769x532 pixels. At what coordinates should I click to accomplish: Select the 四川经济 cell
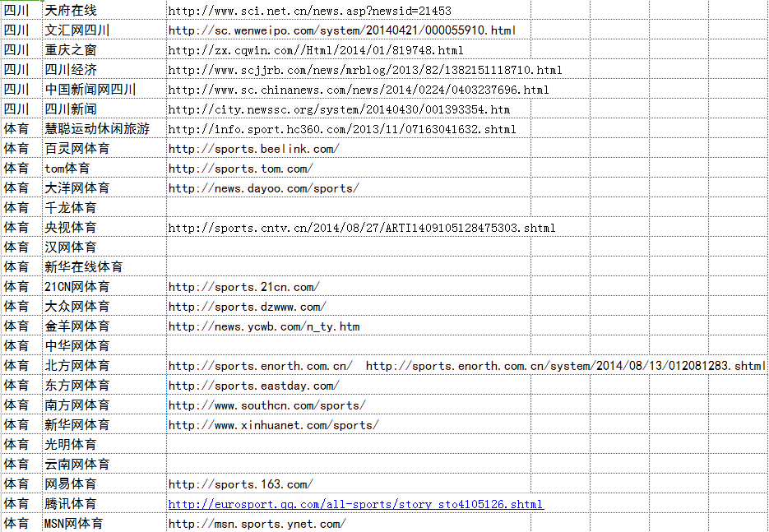coord(104,70)
